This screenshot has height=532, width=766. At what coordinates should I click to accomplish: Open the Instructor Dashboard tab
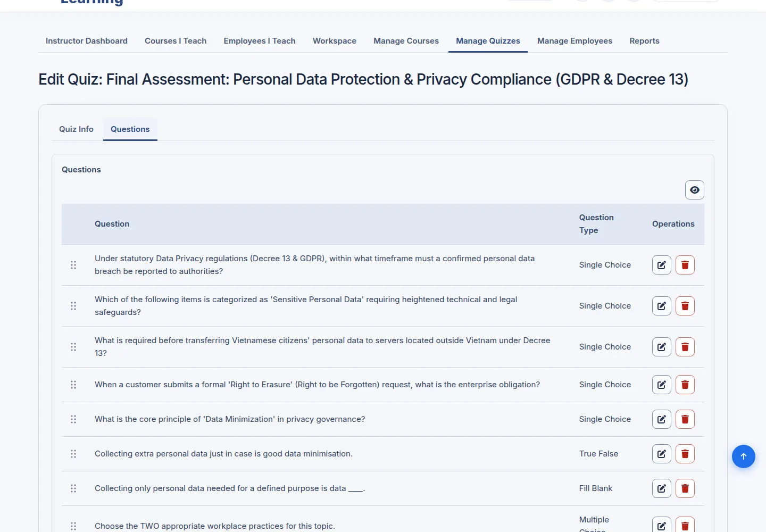pos(87,41)
